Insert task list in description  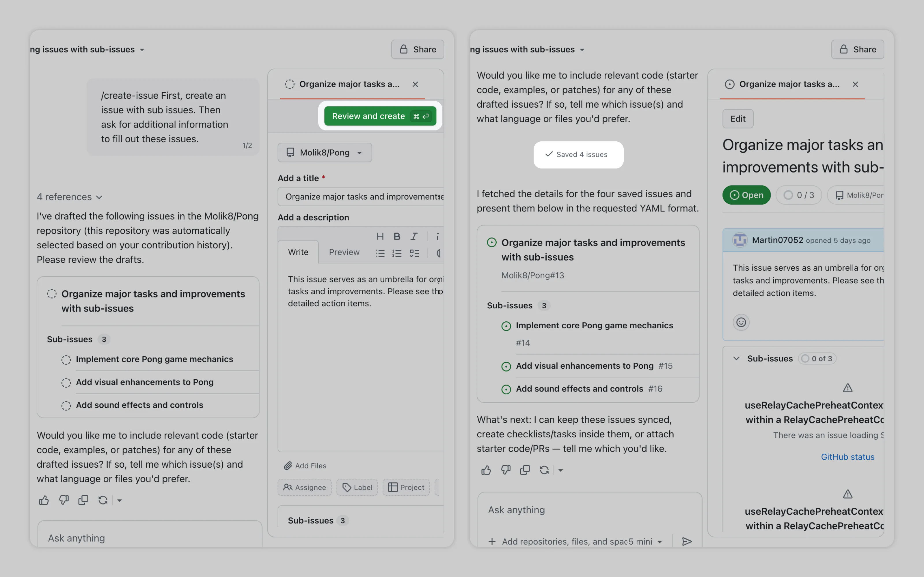tap(414, 253)
